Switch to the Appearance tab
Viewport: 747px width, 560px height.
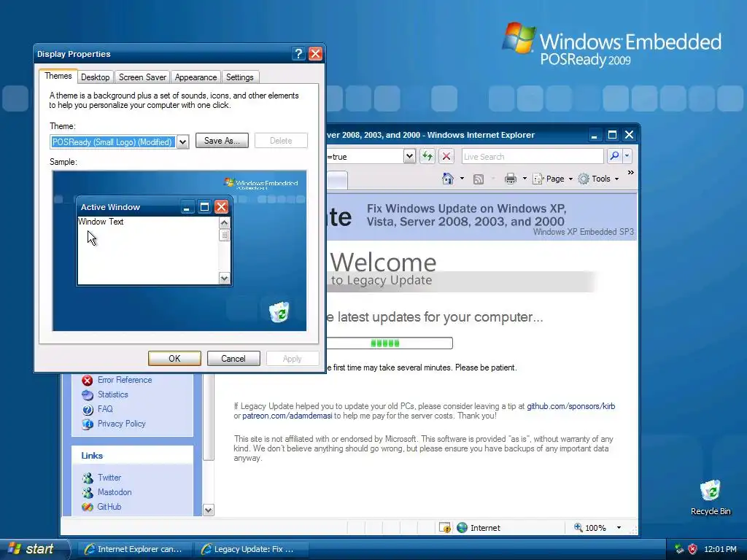point(196,77)
